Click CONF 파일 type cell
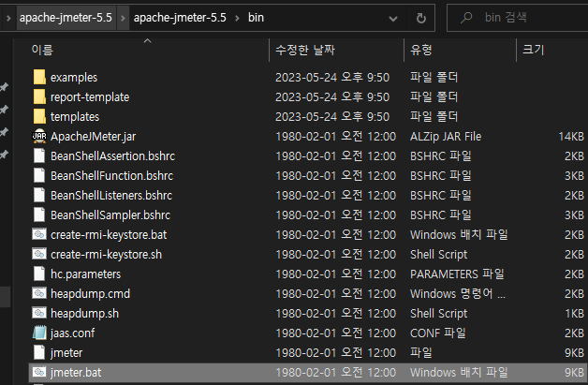 438,333
